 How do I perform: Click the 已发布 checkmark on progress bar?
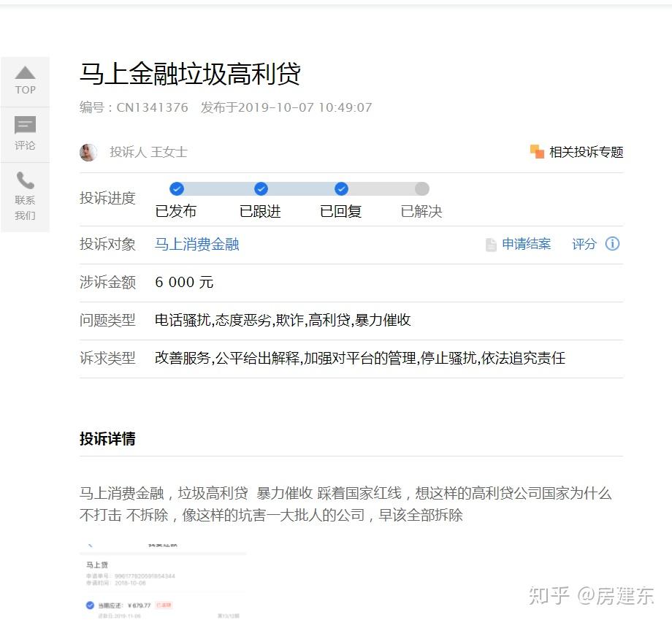[176, 188]
